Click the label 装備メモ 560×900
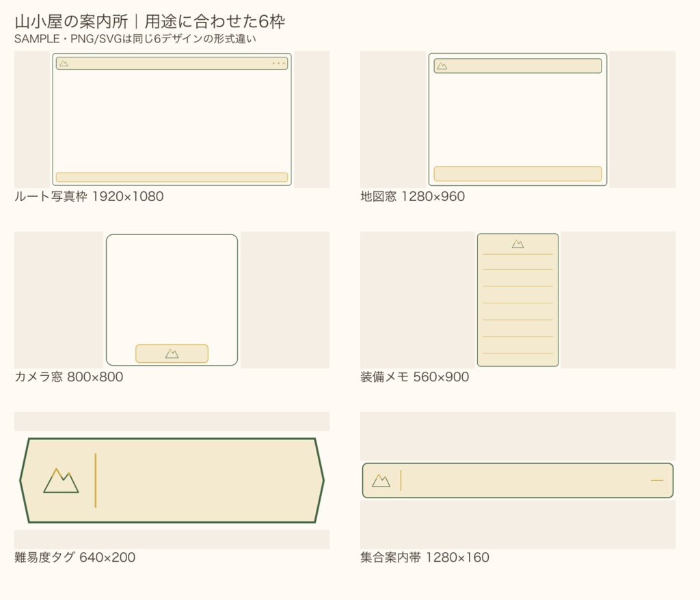This screenshot has height=600, width=700. (415, 377)
